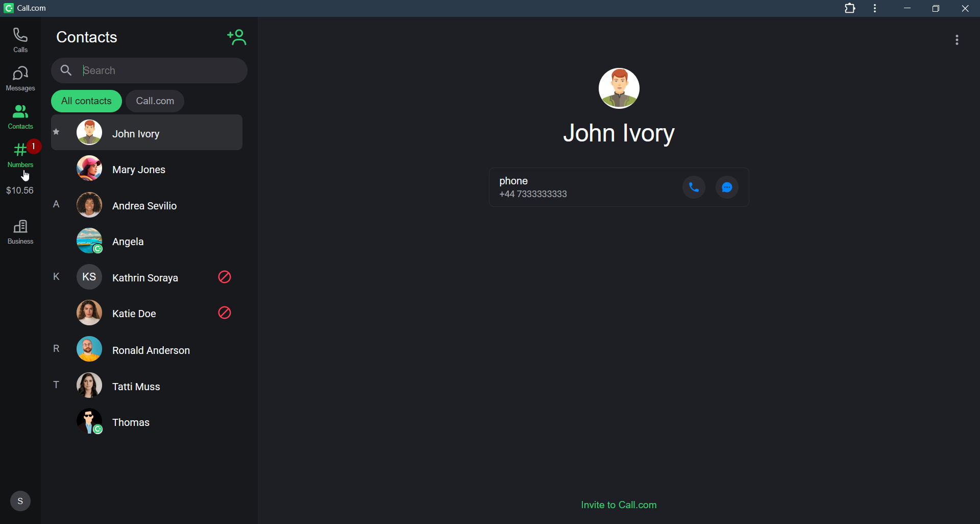The image size is (980, 524).
Task: Select Andrea Sevilio in contact list
Action: pos(146,205)
